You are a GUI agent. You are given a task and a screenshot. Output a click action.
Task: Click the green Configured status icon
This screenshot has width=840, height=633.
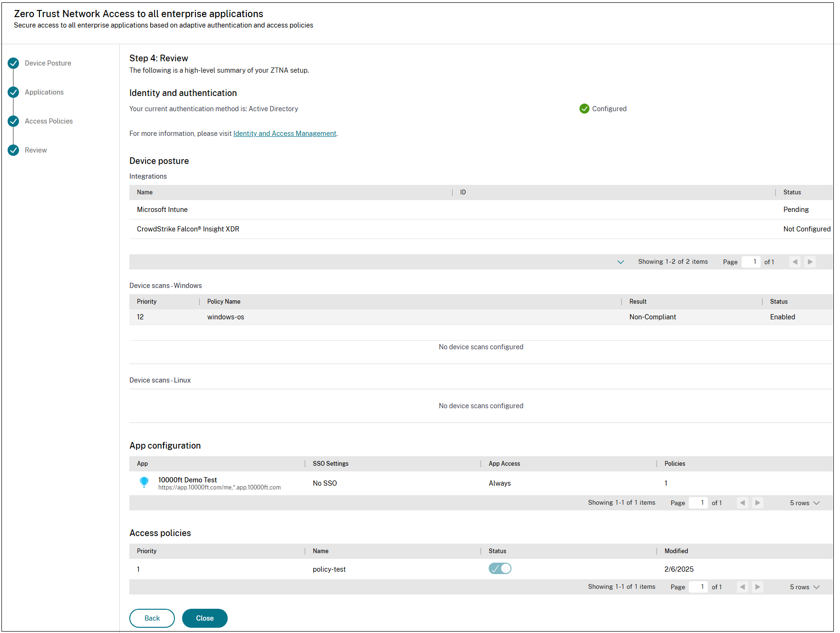coord(584,109)
